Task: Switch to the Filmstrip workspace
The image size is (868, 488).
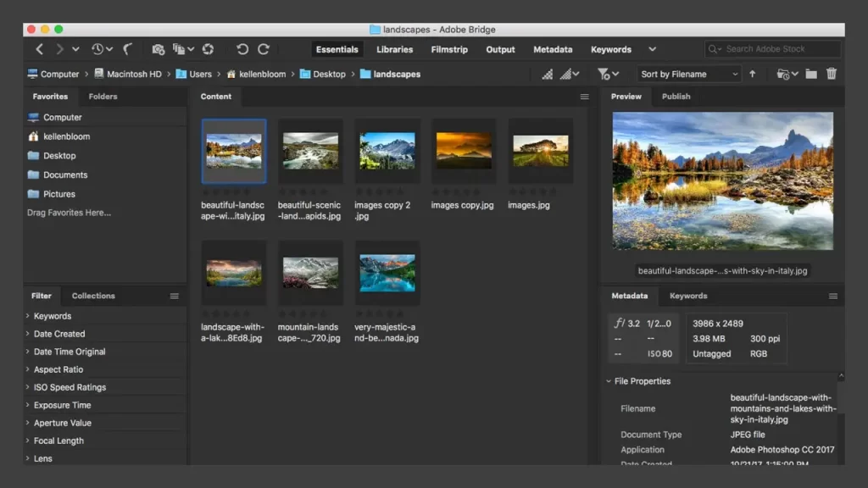Action: tap(448, 49)
